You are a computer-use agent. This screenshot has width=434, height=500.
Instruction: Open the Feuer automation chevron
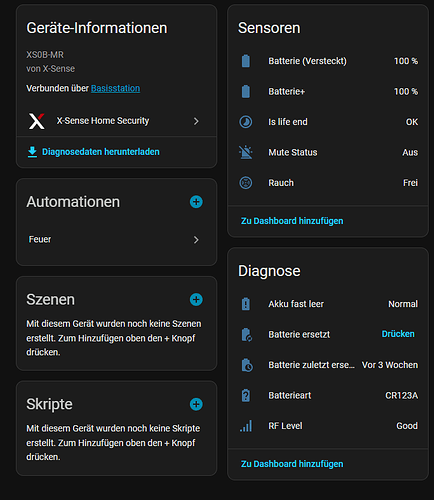196,240
